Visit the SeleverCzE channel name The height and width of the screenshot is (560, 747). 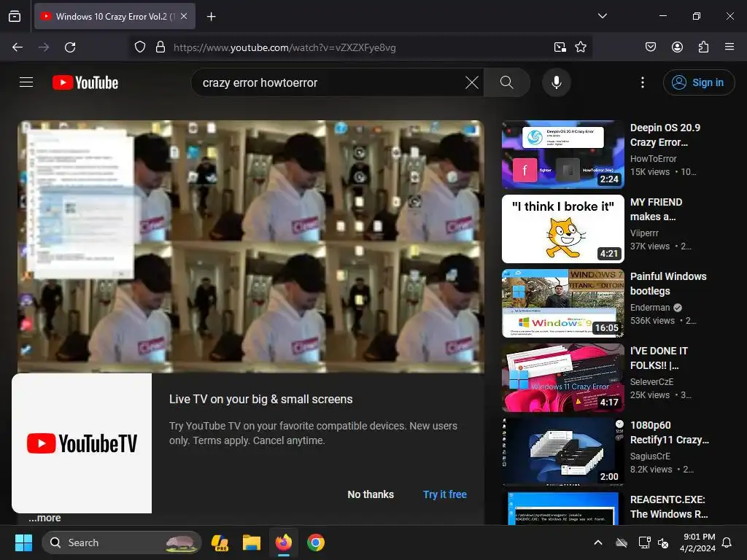651,381
